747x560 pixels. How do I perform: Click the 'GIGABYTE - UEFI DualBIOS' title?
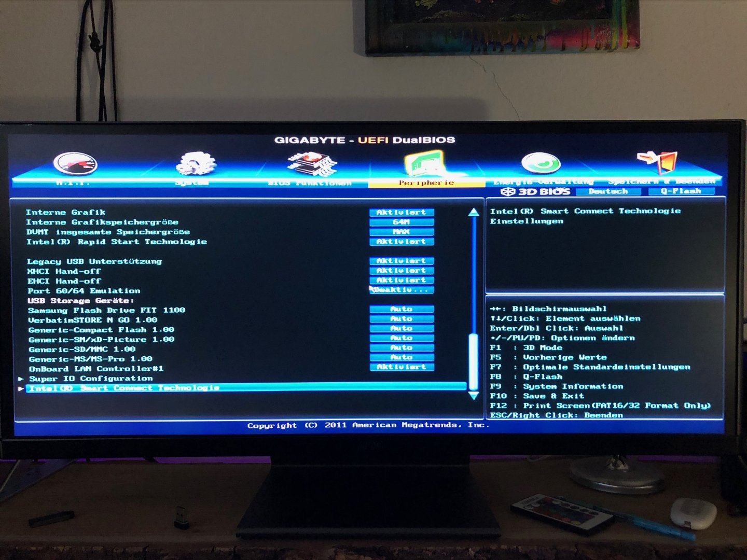tap(365, 140)
